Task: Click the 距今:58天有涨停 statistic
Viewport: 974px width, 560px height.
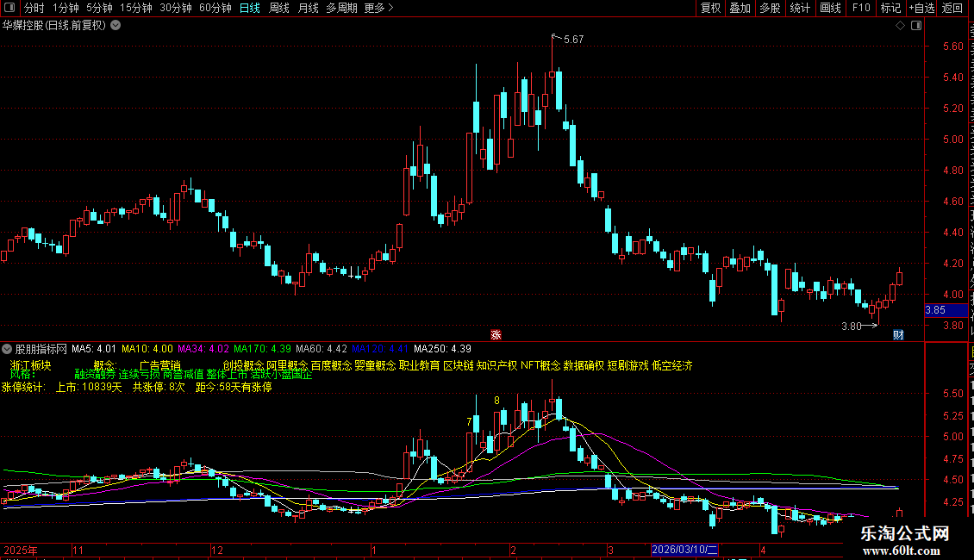Action: coord(234,387)
